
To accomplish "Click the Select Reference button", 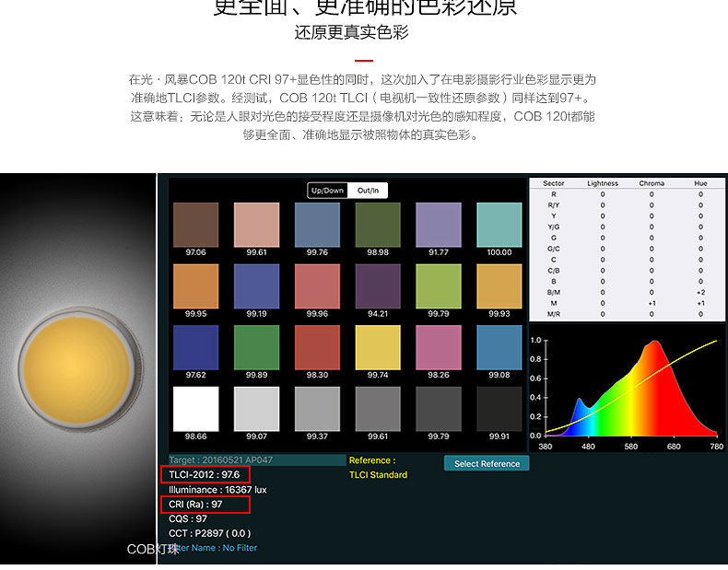I will click(x=487, y=463).
